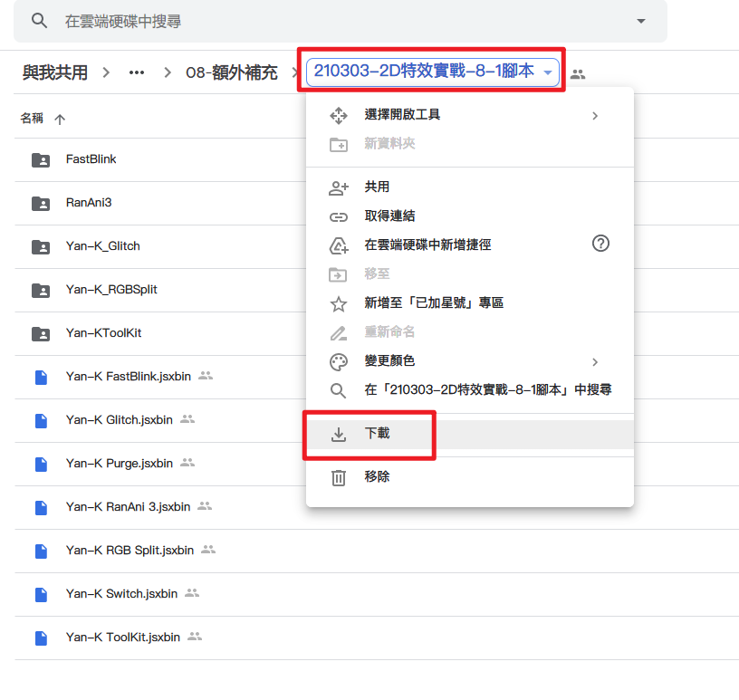
Task: Expand the 210303-2D特效實戰 folder dropdown
Action: point(548,72)
